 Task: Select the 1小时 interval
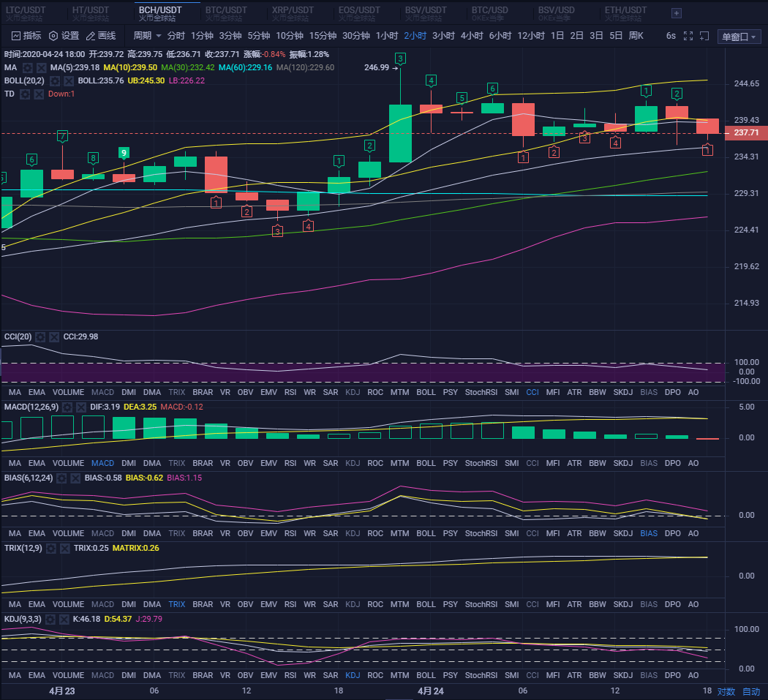pos(387,36)
